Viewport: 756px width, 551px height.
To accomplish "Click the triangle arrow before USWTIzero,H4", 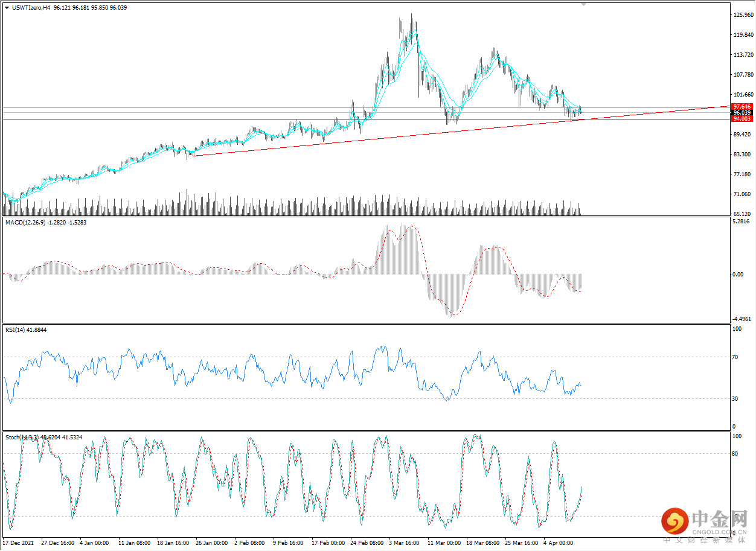I will 7,8.
